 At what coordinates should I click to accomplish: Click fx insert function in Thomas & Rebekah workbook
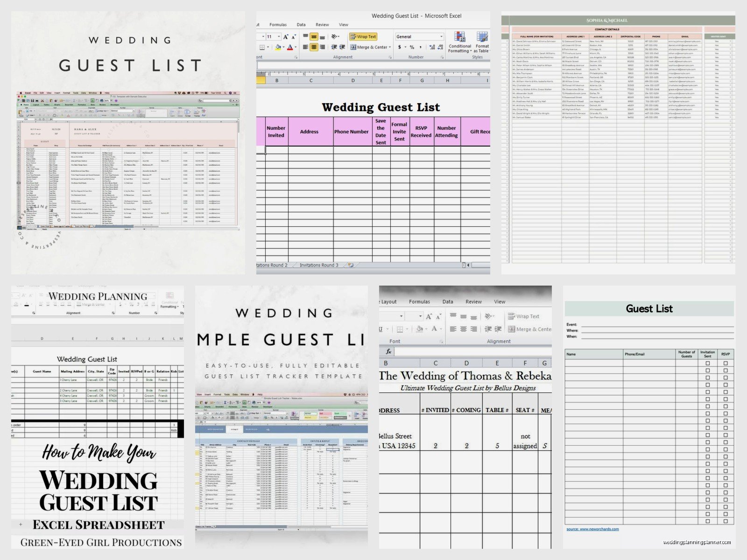(x=388, y=351)
